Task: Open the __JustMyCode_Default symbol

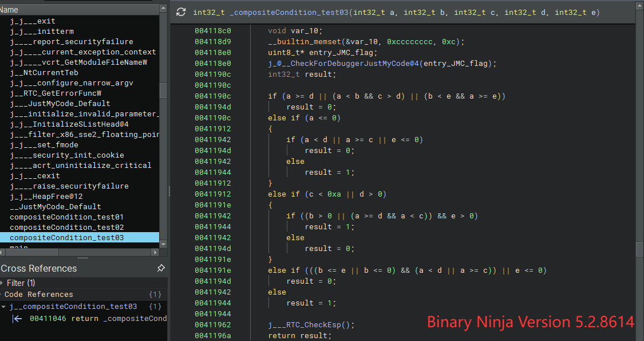Action: point(55,207)
